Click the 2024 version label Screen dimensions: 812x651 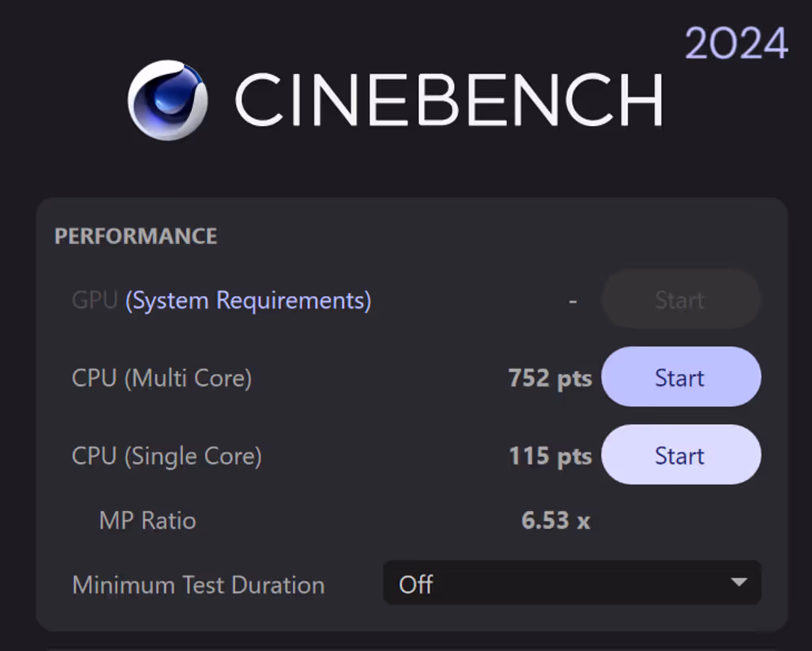pyautogui.click(x=736, y=44)
